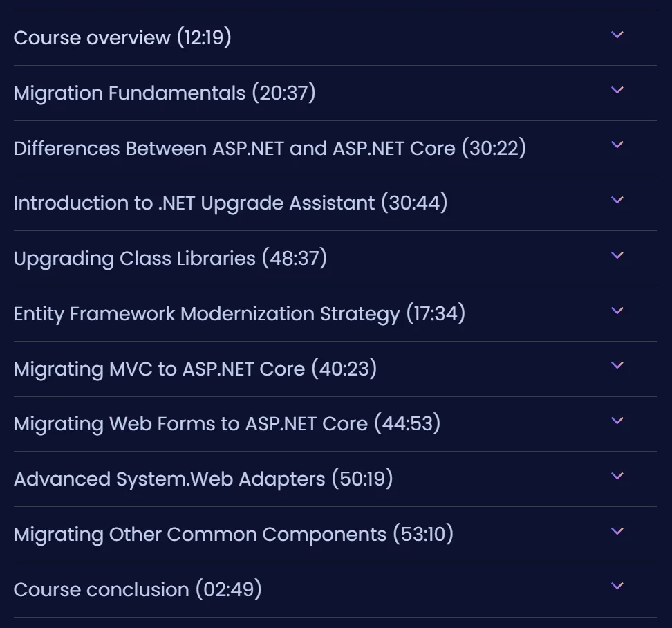Select Upgrading Class Libraries (48:37) title
Screen dimensions: 672x628
171,259
